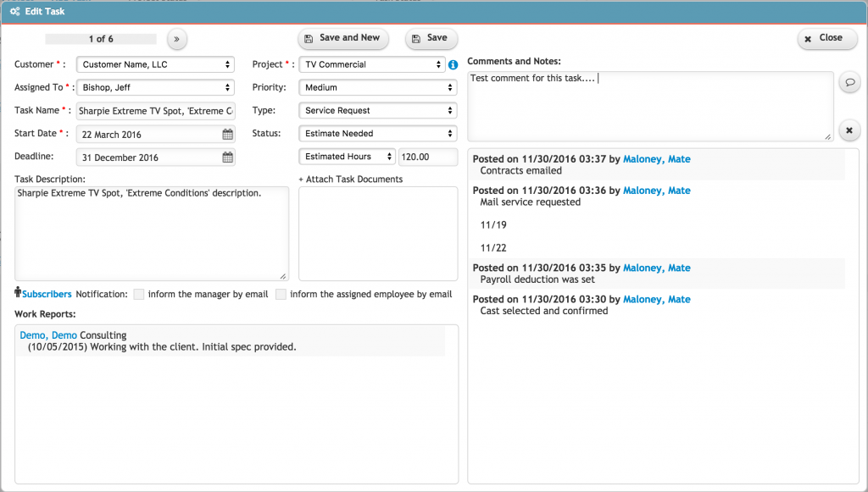
Task: Click the Maloney, Mate author link
Action: (x=656, y=159)
